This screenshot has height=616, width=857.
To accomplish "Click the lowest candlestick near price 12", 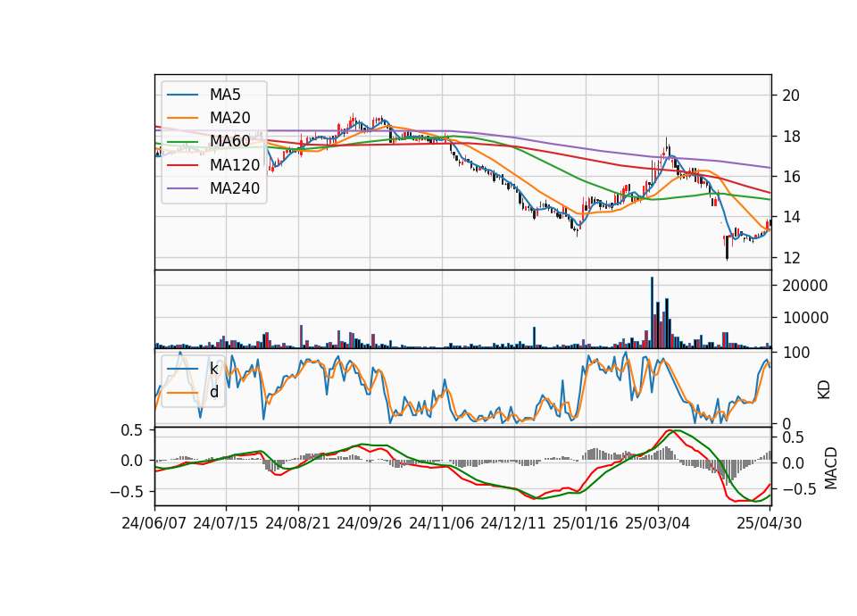I will [727, 247].
